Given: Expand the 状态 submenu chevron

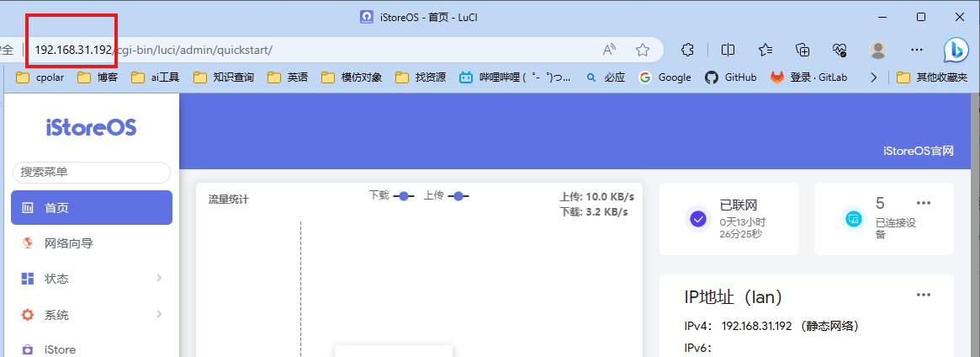Looking at the screenshot, I should pyautogui.click(x=159, y=278).
